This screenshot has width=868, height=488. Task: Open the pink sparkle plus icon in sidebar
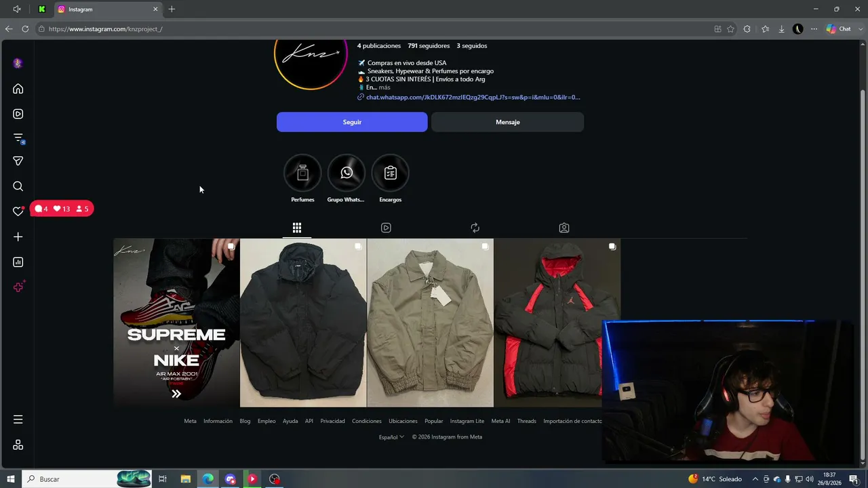(19, 287)
